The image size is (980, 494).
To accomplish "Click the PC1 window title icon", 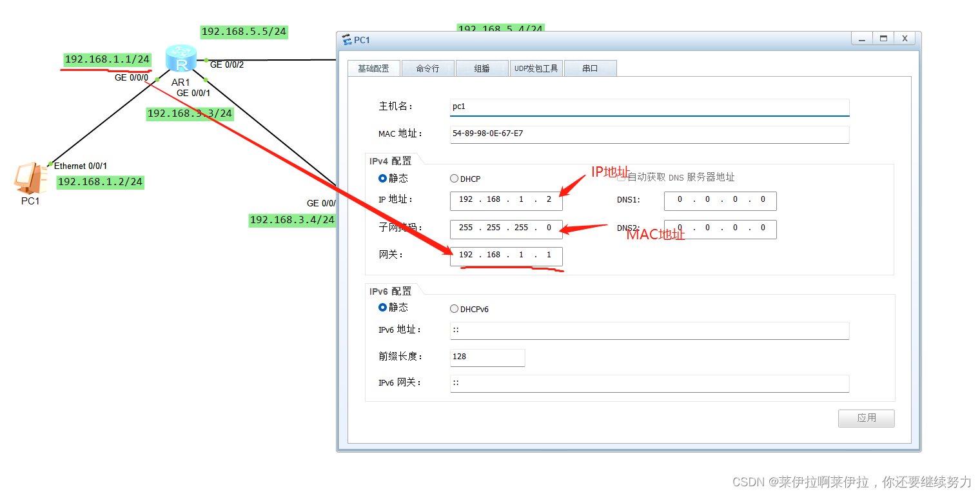I will 347,40.
